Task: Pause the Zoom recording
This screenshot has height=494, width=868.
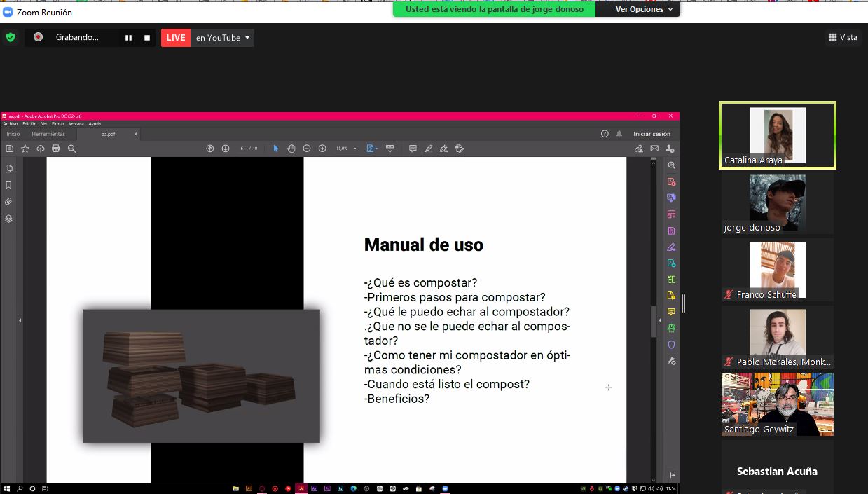Action: pyautogui.click(x=128, y=38)
